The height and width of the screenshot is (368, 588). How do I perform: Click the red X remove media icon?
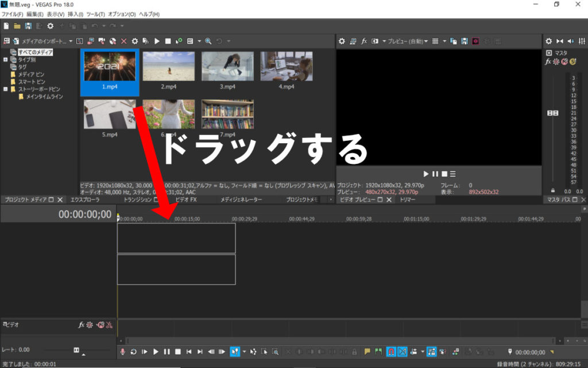[123, 41]
